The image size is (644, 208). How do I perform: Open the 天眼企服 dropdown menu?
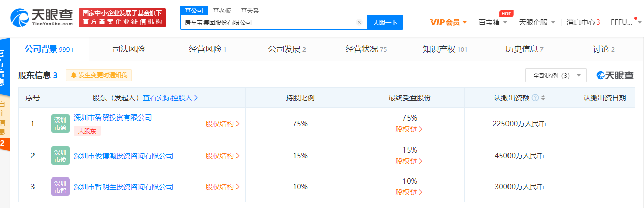tap(537, 22)
